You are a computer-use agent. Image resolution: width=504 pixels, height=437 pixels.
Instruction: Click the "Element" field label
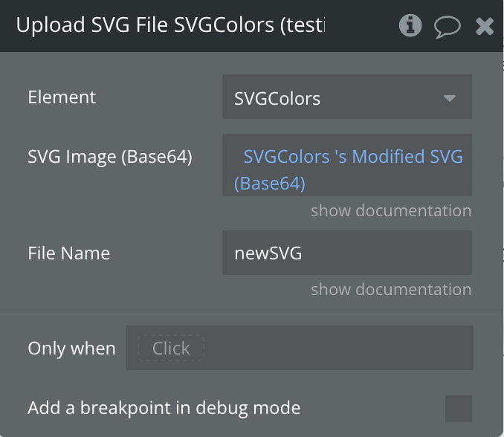(62, 97)
